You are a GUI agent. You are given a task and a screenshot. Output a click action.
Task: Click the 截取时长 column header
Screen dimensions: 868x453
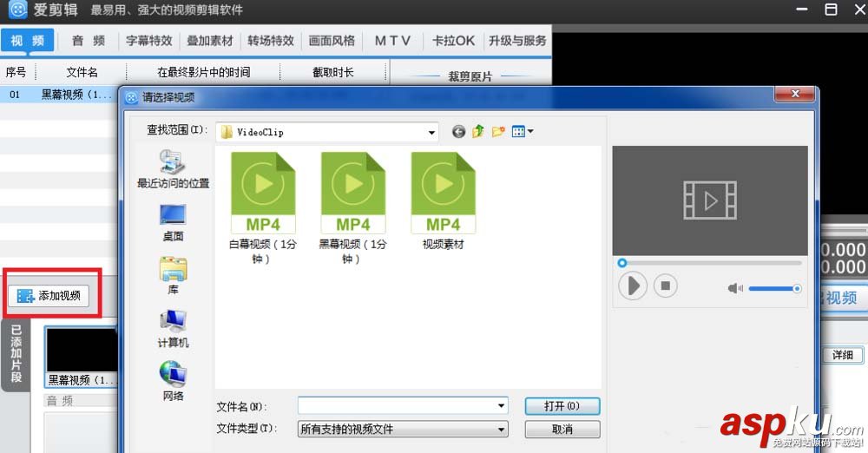pyautogui.click(x=332, y=72)
